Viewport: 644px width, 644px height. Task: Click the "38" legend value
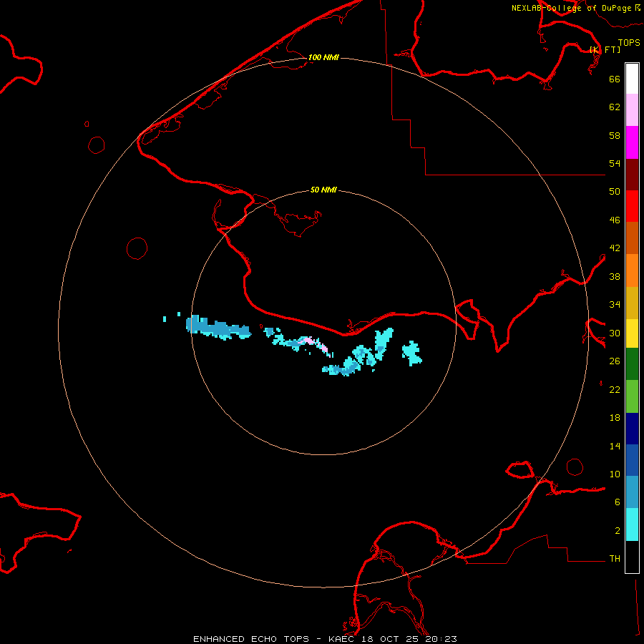(615, 276)
